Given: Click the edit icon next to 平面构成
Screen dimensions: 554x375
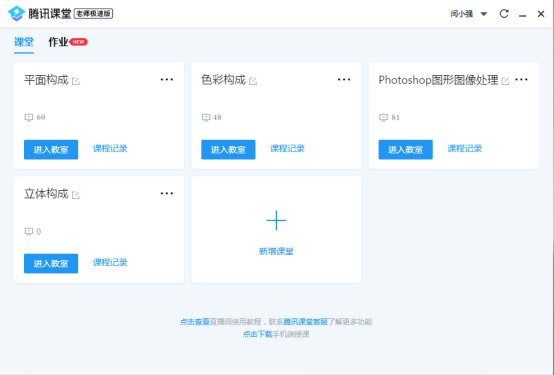Looking at the screenshot, I should tap(76, 81).
